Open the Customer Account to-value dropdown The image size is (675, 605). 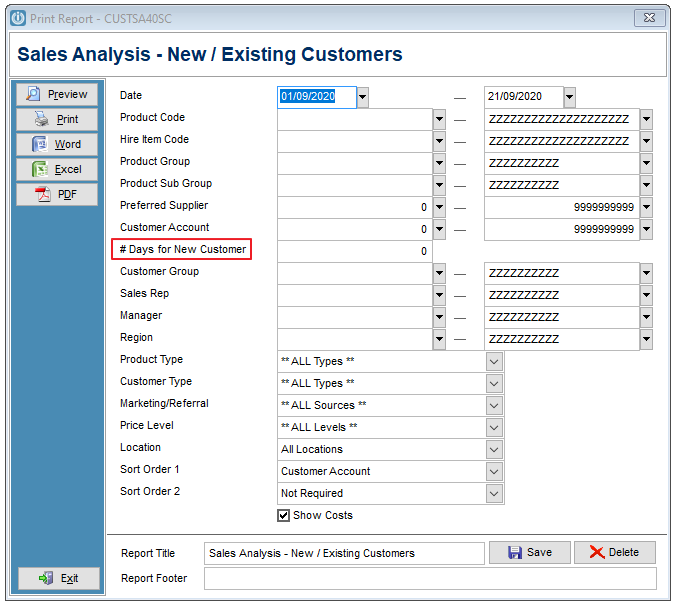click(x=646, y=230)
